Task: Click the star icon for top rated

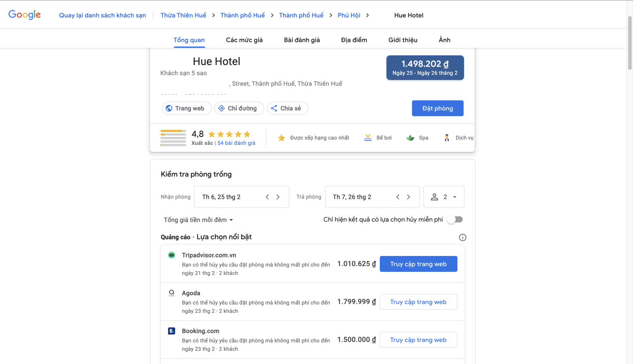Action: pyautogui.click(x=281, y=138)
